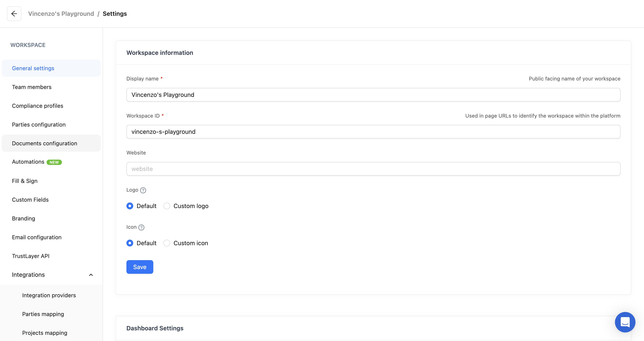Click the Save button

[140, 267]
